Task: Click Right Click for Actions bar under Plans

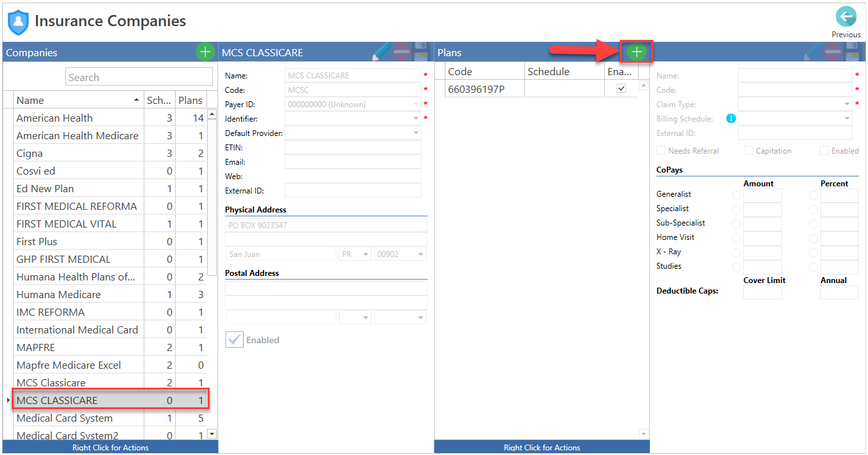Action: pos(541,447)
